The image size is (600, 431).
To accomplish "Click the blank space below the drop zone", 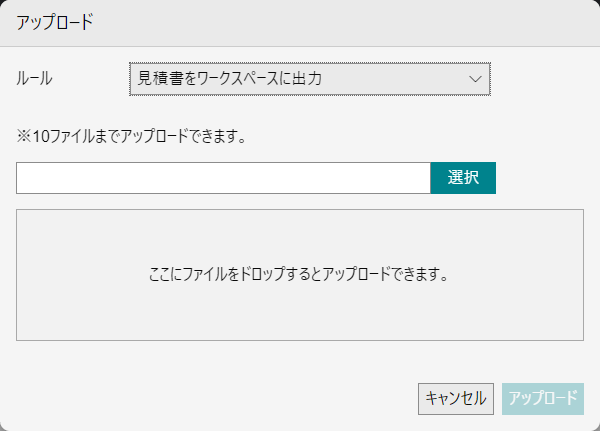I will point(214,362).
